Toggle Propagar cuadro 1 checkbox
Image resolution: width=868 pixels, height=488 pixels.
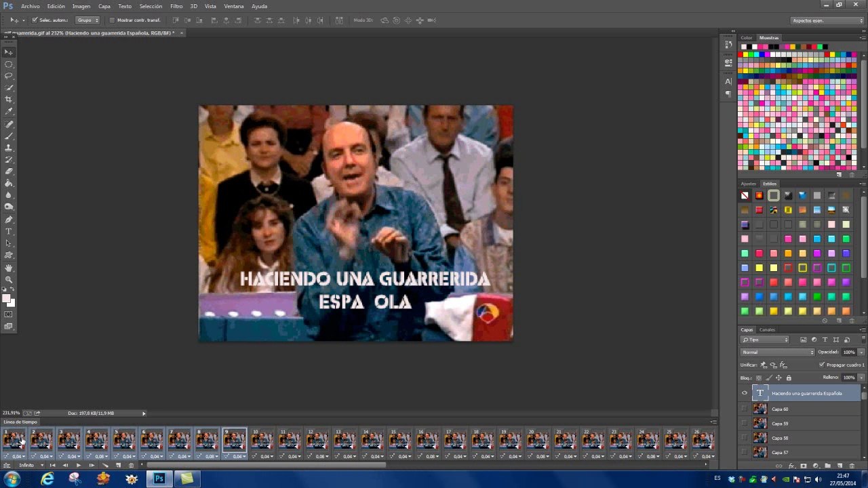click(822, 365)
